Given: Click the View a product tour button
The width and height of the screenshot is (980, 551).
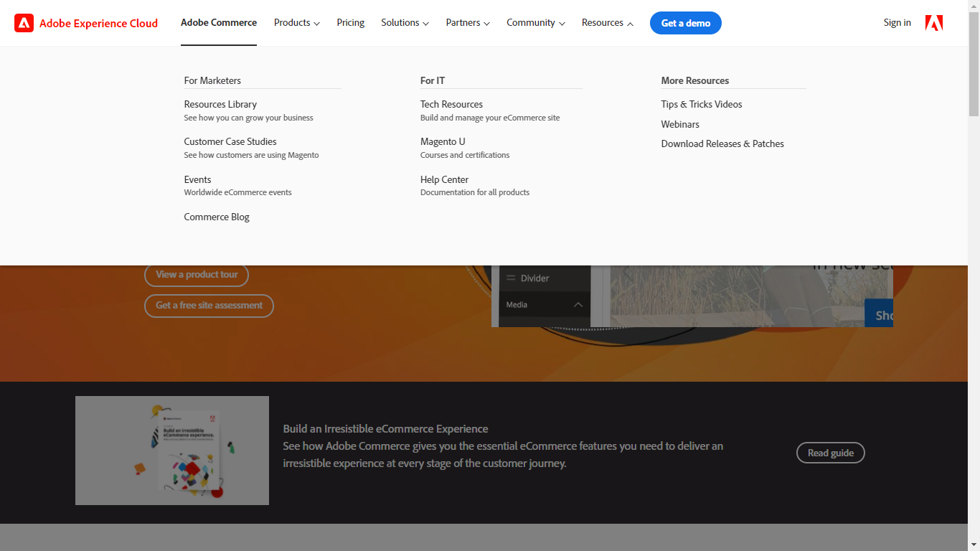Looking at the screenshot, I should pyautogui.click(x=196, y=275).
